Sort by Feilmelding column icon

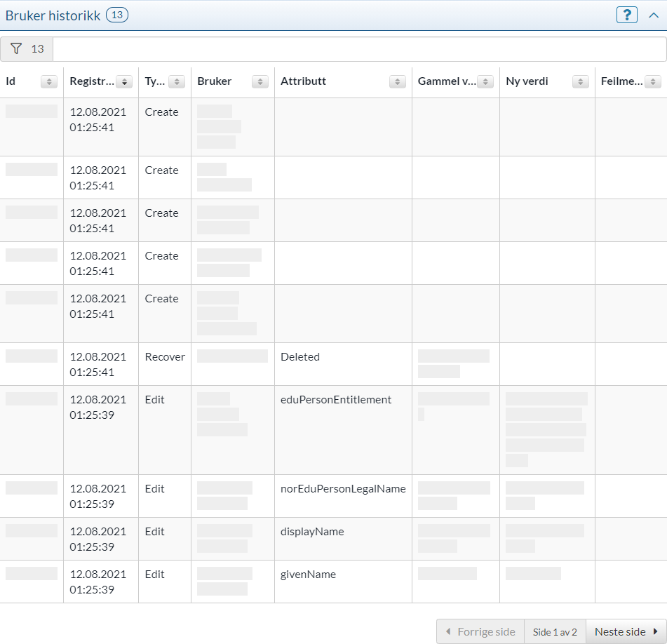[652, 82]
